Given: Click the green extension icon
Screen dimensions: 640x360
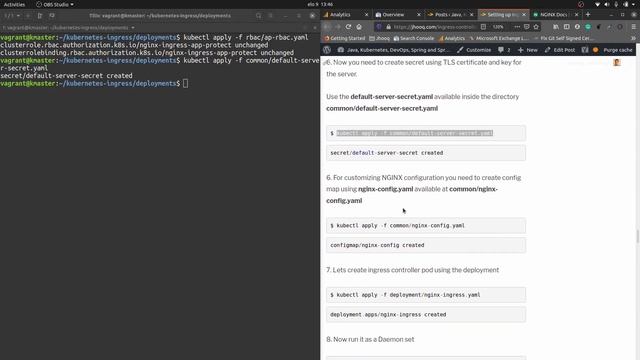Looking at the screenshot, I should pyautogui.click(x=588, y=27).
